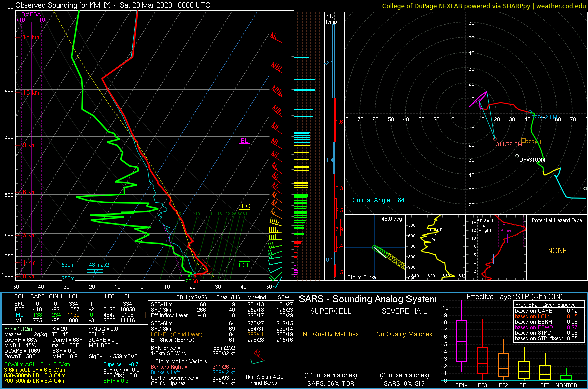Viewport: 588px width, 389px height.
Task: Click the orange '292/41' hodograph label
Action: click(534, 142)
